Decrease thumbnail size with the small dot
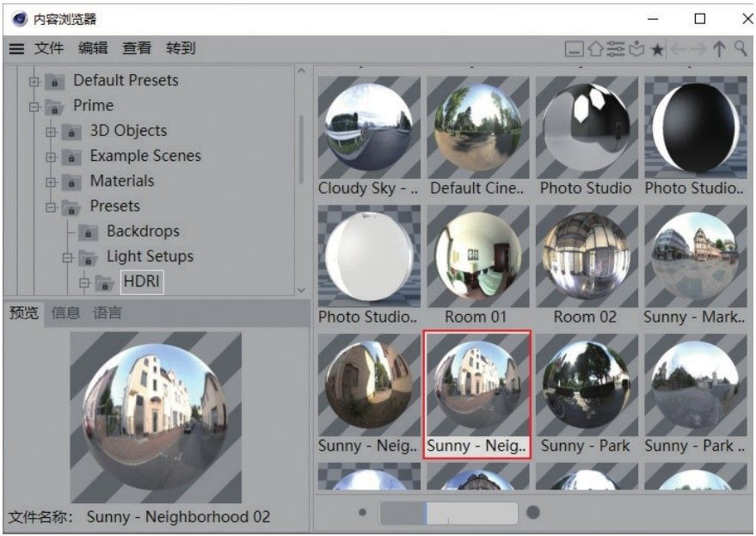 363,513
